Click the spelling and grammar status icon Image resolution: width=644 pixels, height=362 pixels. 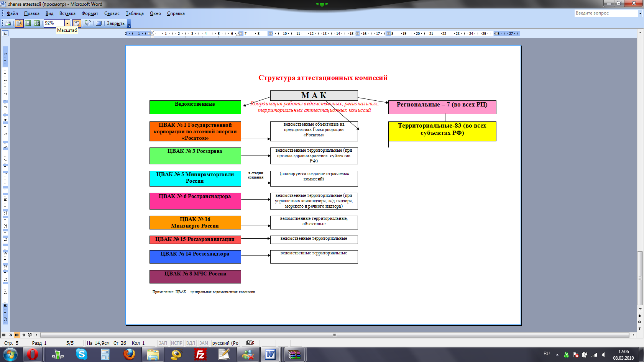coord(250,343)
